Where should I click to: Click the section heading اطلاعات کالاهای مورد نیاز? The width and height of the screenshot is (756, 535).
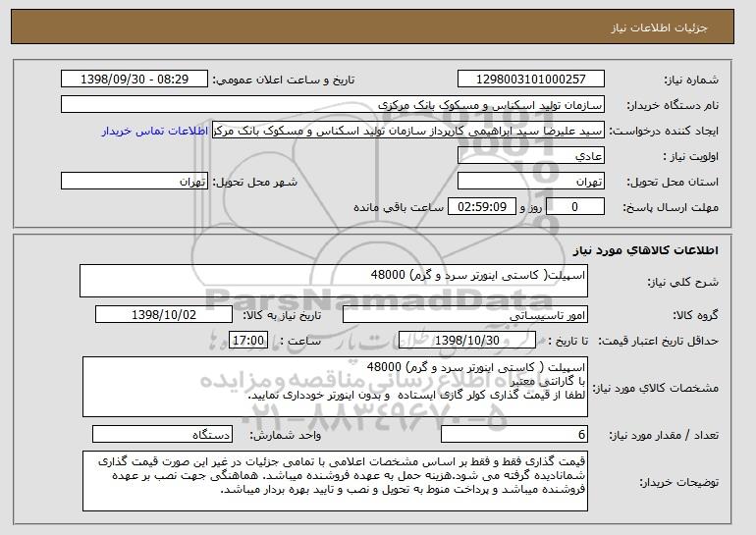pos(646,250)
